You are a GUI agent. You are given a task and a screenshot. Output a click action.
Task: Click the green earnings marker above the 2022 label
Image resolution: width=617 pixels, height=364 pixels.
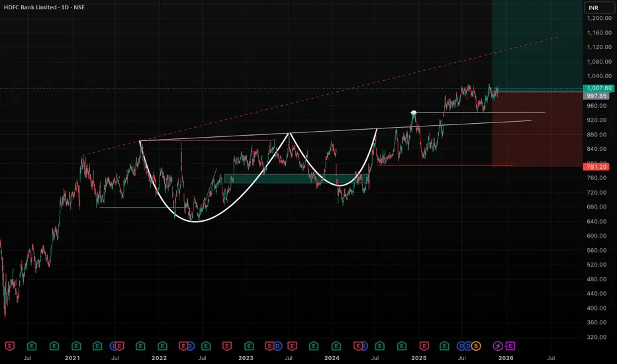162,346
